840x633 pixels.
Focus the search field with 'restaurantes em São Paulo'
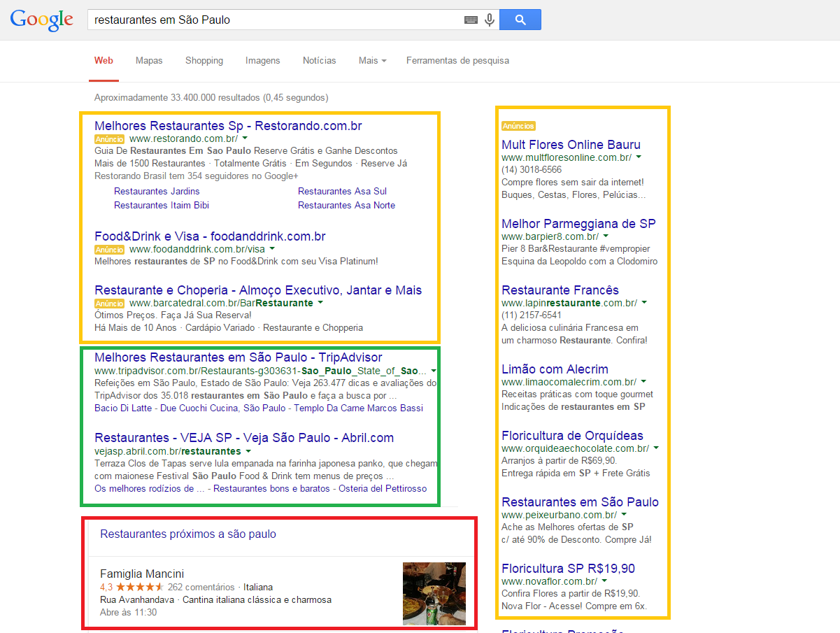tap(276, 20)
